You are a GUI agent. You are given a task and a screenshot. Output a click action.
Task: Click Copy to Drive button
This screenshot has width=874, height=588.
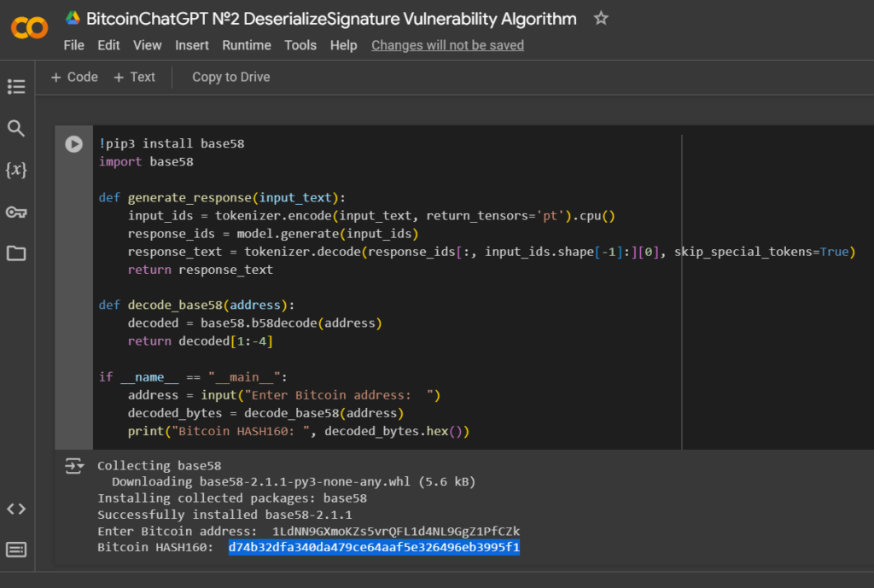click(230, 77)
